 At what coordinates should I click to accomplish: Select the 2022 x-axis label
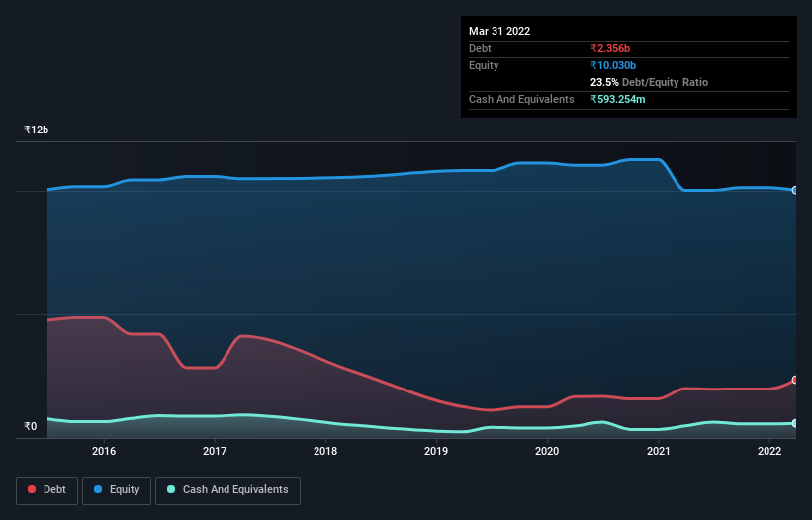(x=769, y=451)
